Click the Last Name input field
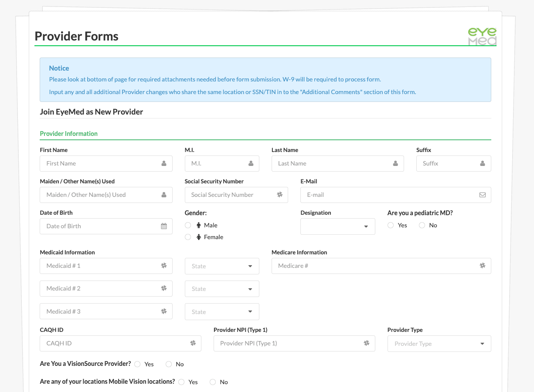This screenshot has width=534, height=392. tap(331, 164)
